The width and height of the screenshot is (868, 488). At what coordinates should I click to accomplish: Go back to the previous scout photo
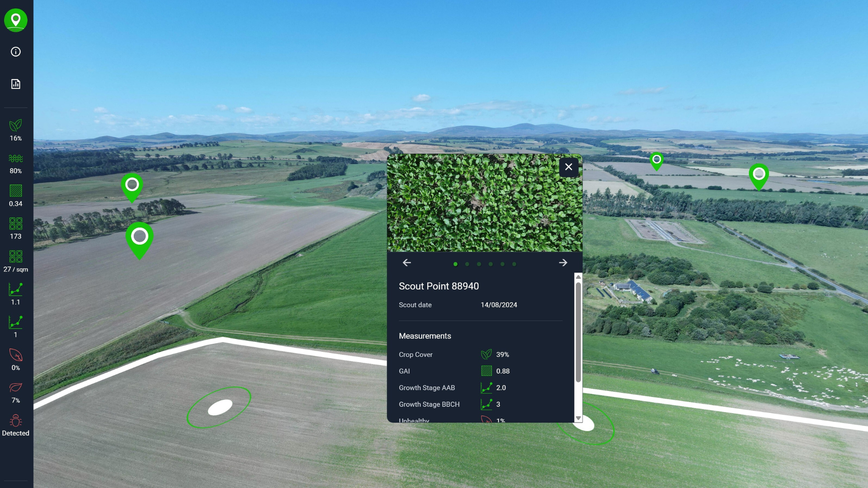(x=406, y=263)
